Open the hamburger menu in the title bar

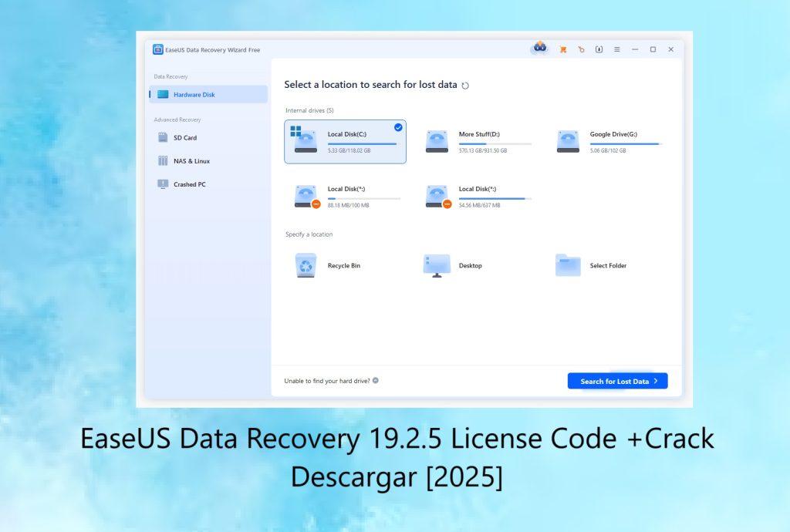(x=616, y=49)
